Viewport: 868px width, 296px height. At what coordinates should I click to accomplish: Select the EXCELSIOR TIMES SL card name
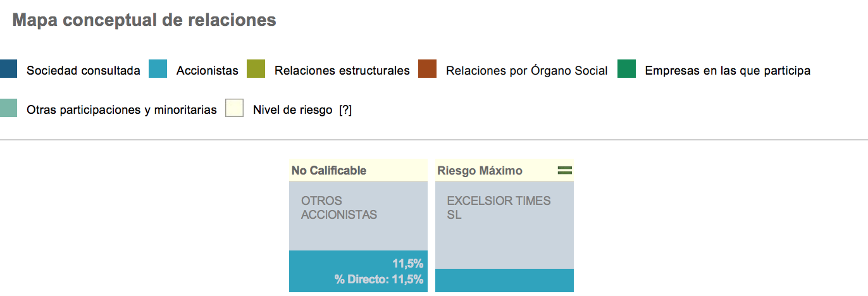[x=498, y=208]
